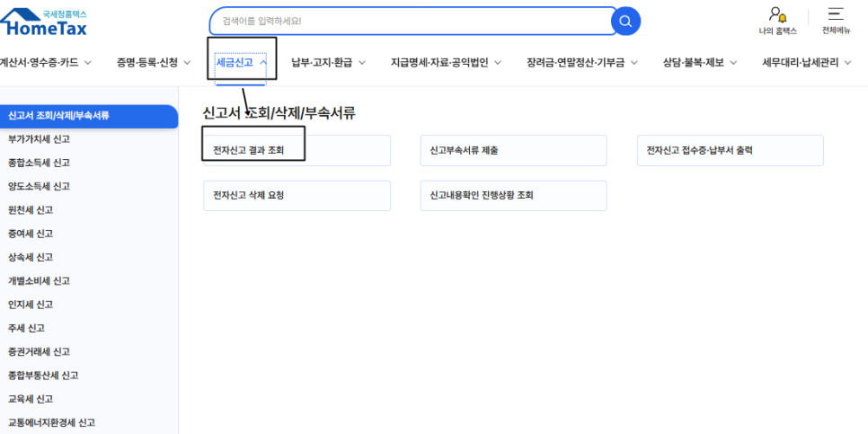
Task: Select 종합부동산세 신고 in sidebar
Action: (x=43, y=376)
